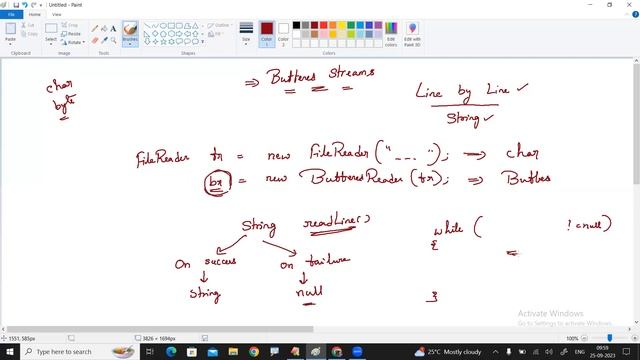
Task: Select the Pencil tool
Action: coord(95,29)
